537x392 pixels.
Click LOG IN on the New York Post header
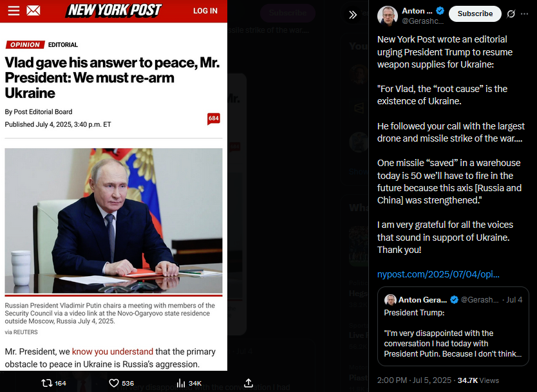click(x=205, y=11)
